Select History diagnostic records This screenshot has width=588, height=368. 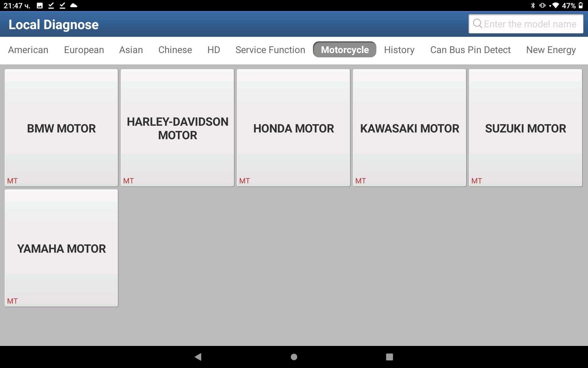[399, 50]
